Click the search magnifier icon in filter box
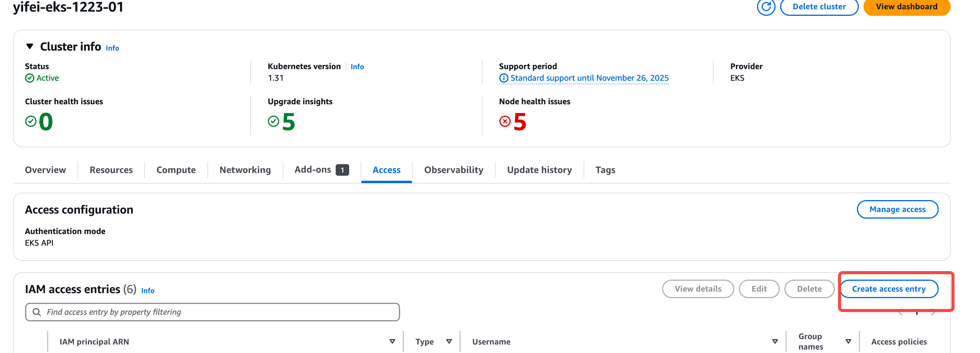Viewport: 980px width, 353px height. point(37,312)
